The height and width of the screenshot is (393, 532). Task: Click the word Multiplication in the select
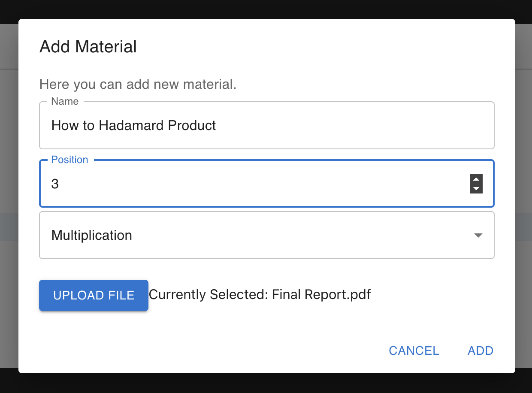pyautogui.click(x=91, y=236)
